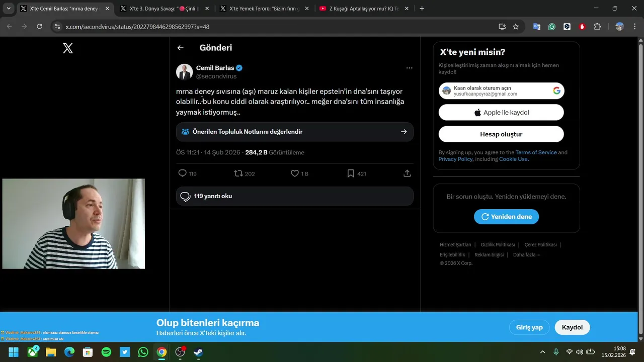Open Erişilebilirlik footer link
Viewport: 644px width, 362px height.
point(452,255)
